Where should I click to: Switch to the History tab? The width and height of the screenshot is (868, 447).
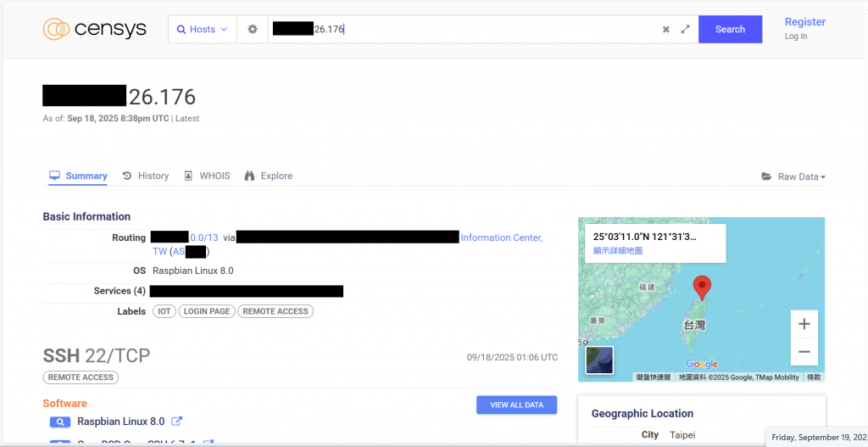(146, 176)
